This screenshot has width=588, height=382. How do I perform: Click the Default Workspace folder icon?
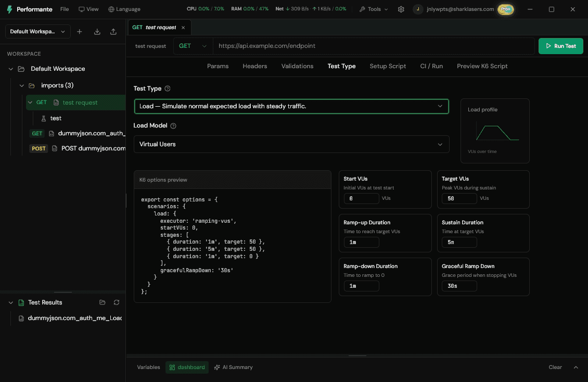[21, 69]
